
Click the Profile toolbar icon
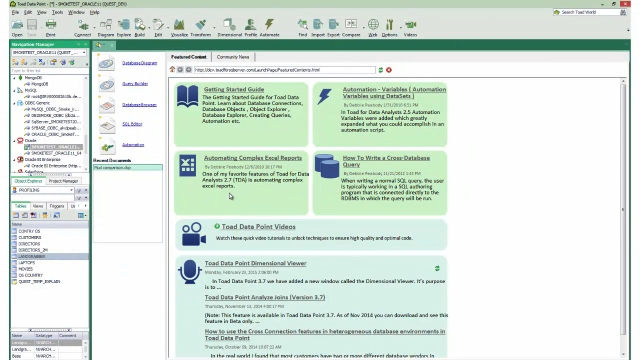pyautogui.click(x=251, y=25)
